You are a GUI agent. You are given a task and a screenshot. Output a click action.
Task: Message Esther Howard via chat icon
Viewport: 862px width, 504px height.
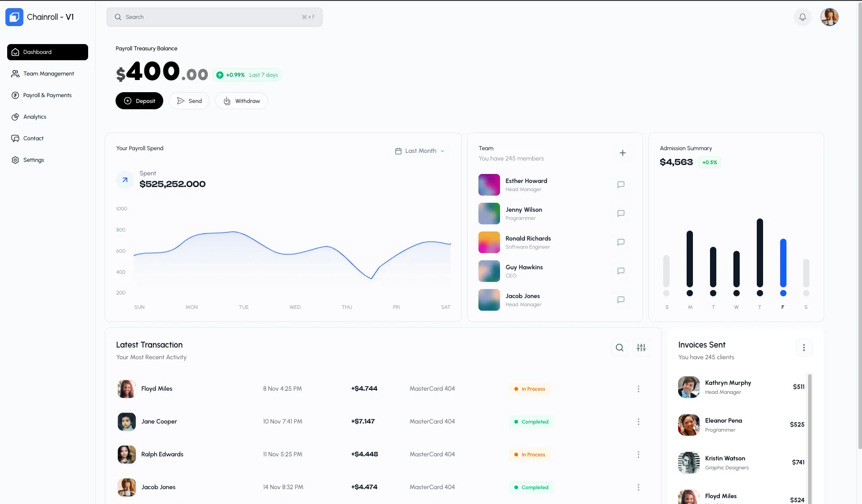(621, 185)
